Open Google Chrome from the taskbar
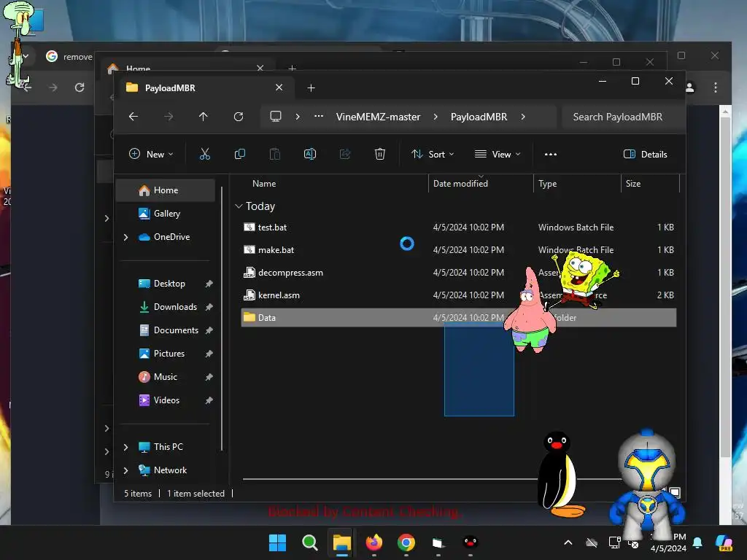747x560 pixels. coord(406,542)
